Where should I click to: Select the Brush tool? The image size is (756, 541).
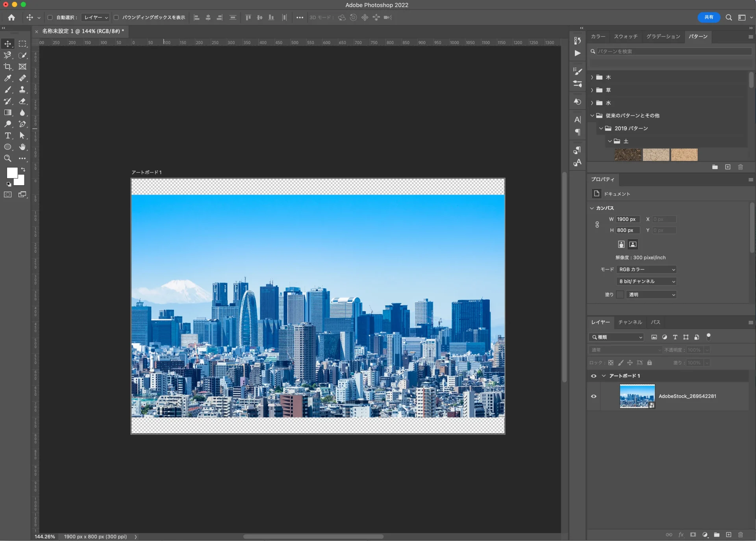coord(8,90)
